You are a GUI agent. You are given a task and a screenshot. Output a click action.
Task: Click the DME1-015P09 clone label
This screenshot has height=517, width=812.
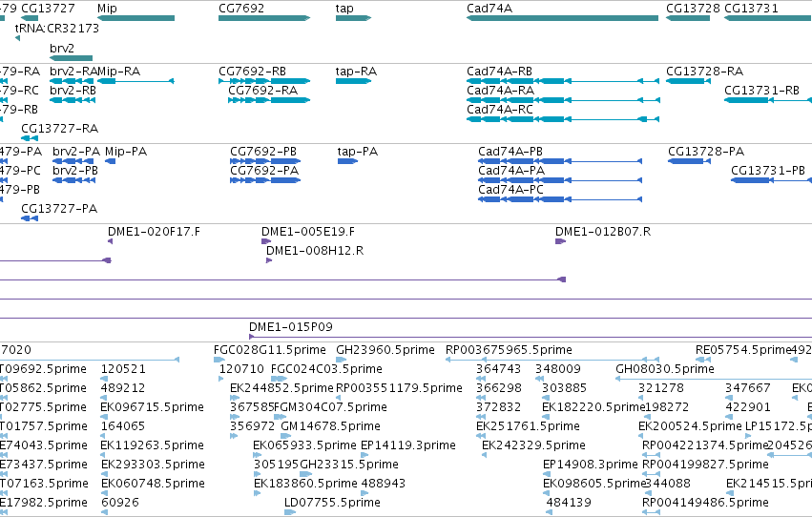pyautogui.click(x=290, y=327)
